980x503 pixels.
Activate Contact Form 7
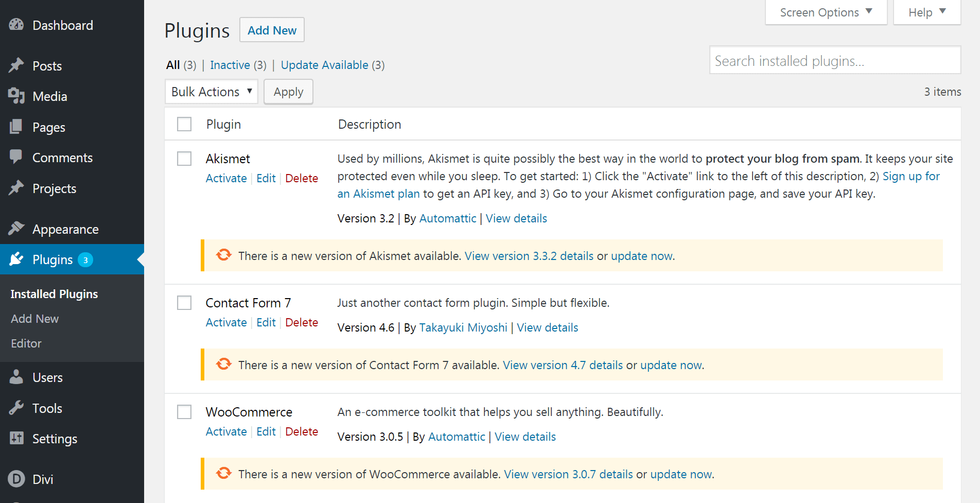226,322
